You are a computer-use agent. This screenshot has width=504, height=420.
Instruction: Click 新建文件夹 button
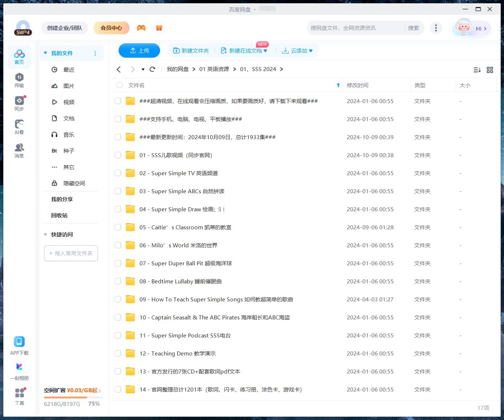(191, 51)
